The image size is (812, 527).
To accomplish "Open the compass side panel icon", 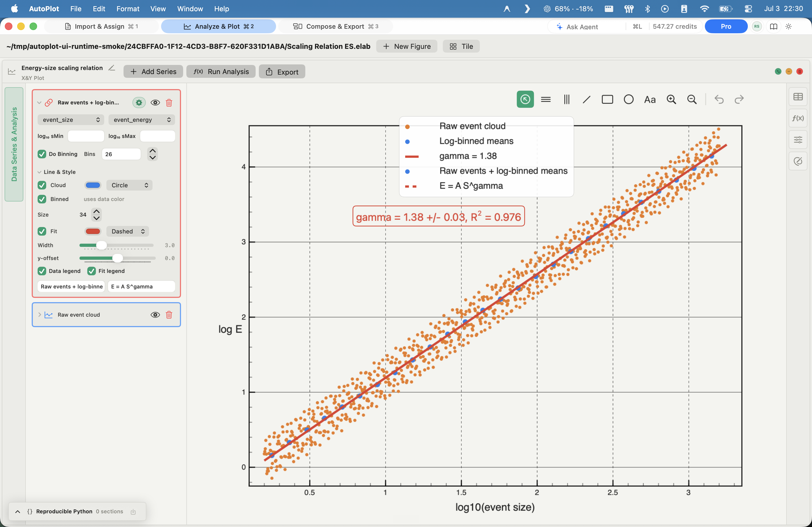I will click(798, 161).
